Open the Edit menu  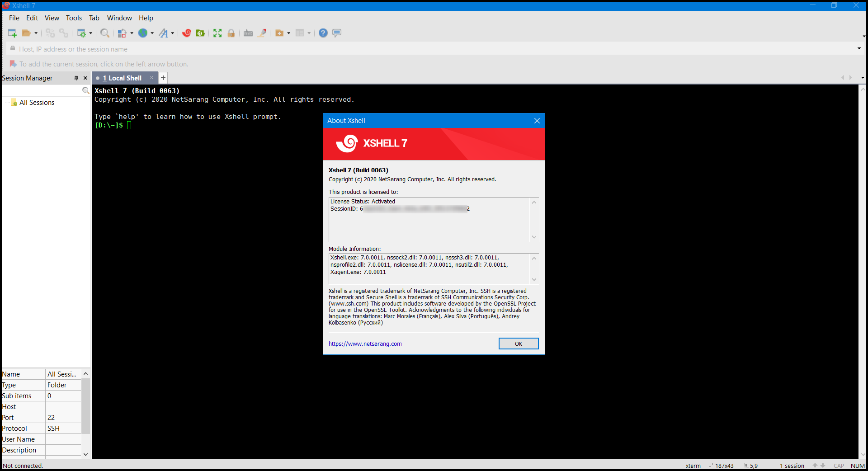click(x=32, y=18)
